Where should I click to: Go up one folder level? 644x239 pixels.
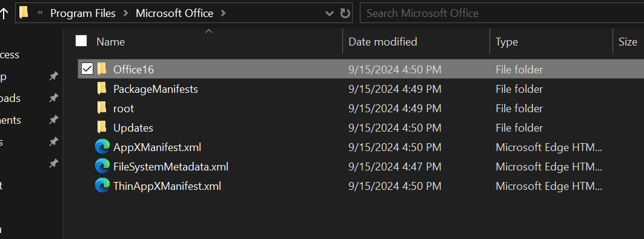pos(4,13)
